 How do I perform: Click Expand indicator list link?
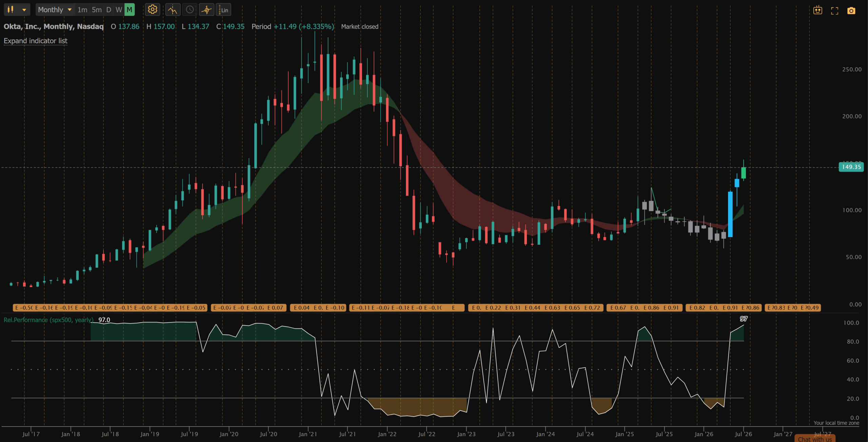(36, 41)
